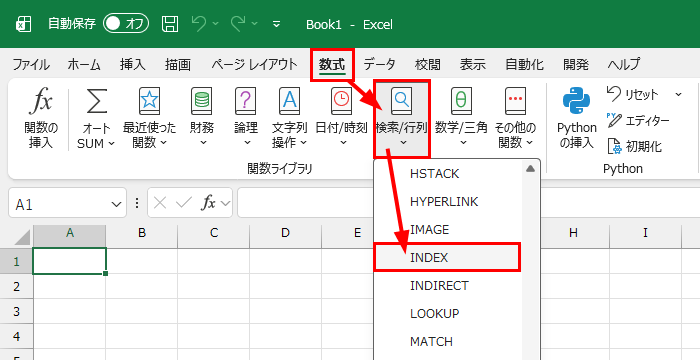Viewport: 700px width, 360px height.
Task: Select column H header
Action: [574, 236]
